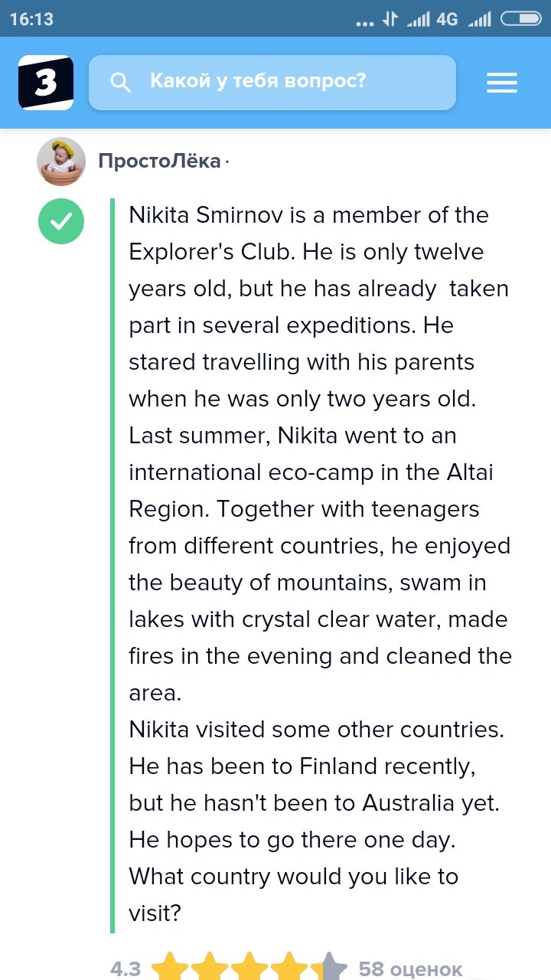
Task: Tap the 'What country would you like to visit?' line
Action: coord(293,895)
